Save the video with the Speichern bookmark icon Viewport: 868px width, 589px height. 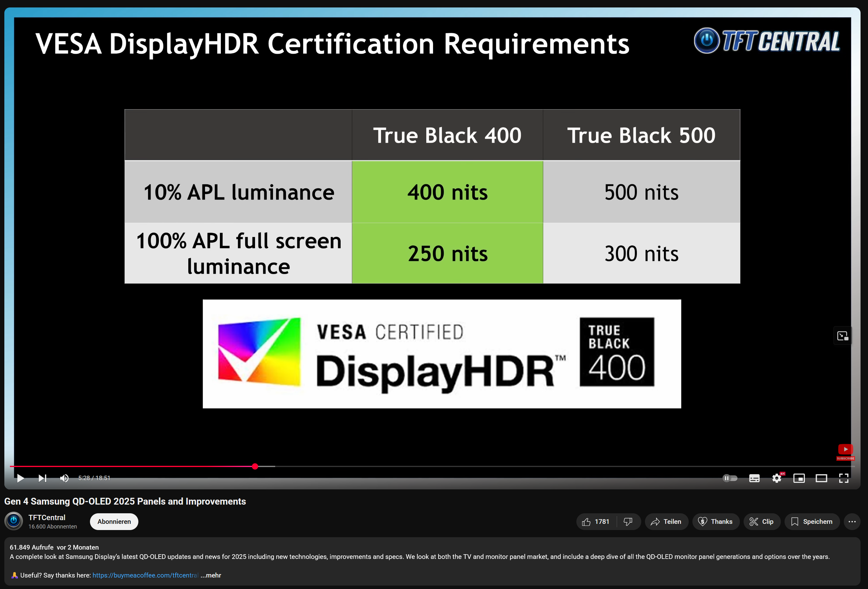[x=811, y=521]
